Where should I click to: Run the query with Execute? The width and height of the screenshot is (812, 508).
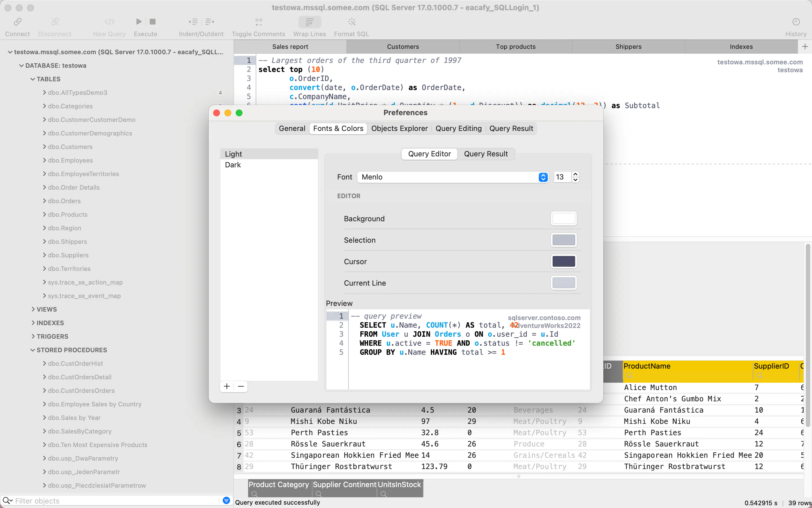(139, 22)
